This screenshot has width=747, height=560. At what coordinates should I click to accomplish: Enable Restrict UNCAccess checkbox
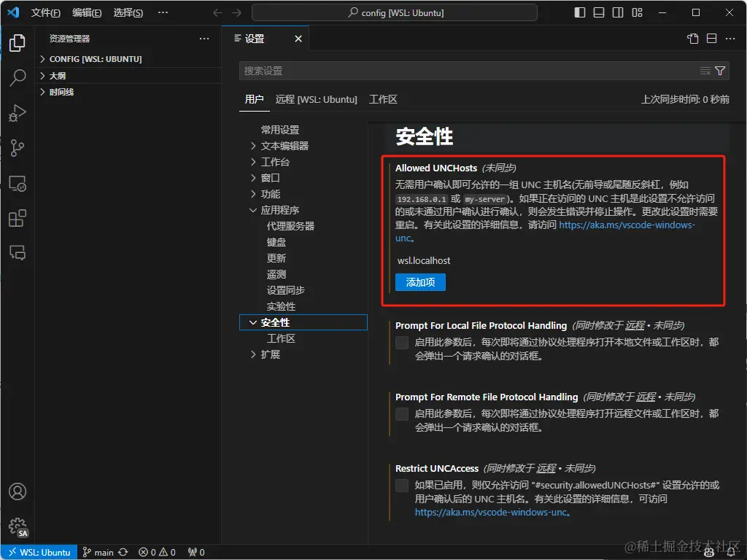tap(402, 485)
